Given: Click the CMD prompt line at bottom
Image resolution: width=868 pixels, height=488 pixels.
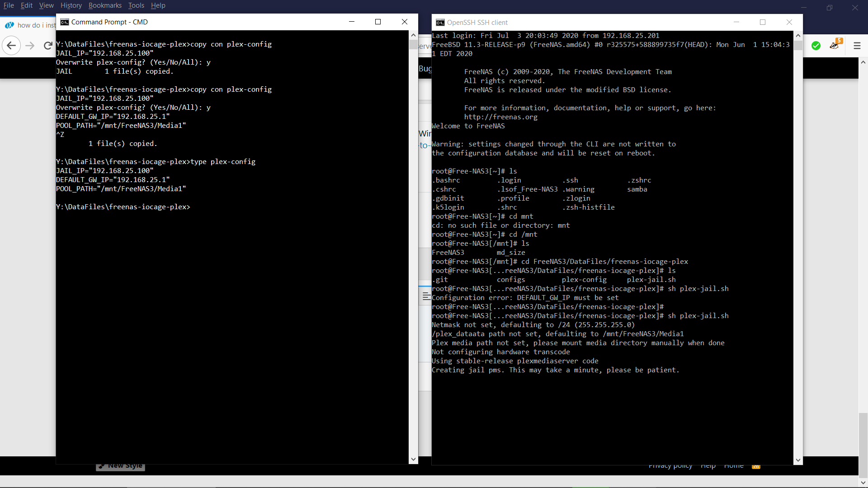Looking at the screenshot, I should click(x=123, y=207).
